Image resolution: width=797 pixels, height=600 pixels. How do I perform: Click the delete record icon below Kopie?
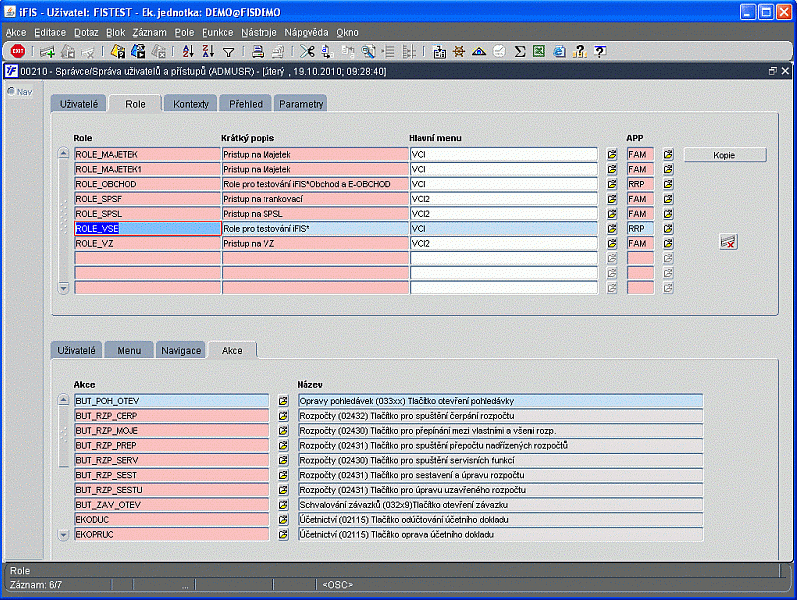pos(728,242)
